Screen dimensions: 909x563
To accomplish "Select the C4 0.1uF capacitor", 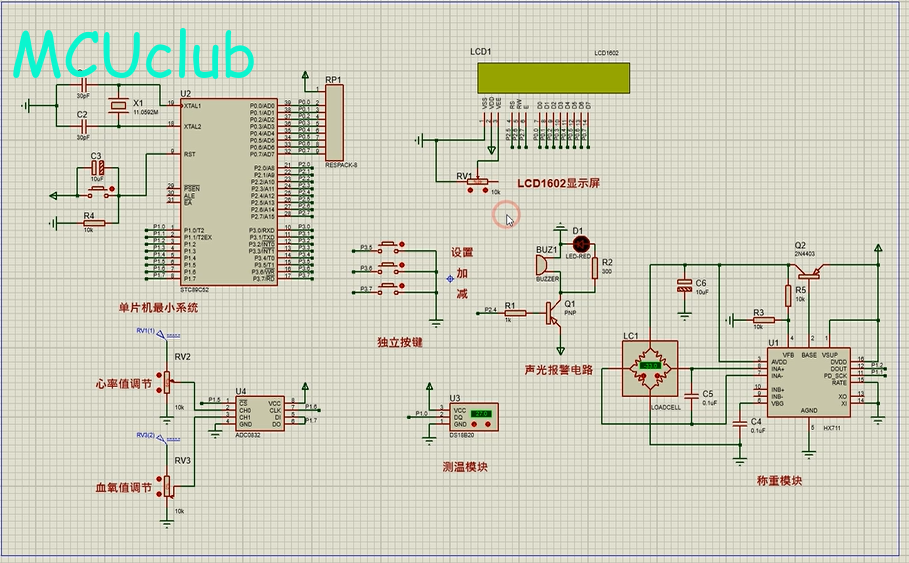I will pos(740,424).
